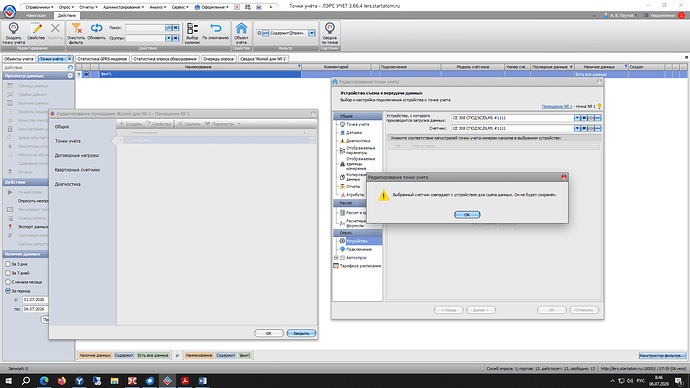Open the 'Администрирование' menu
Screen dimensions: 690x388
(x=123, y=7)
